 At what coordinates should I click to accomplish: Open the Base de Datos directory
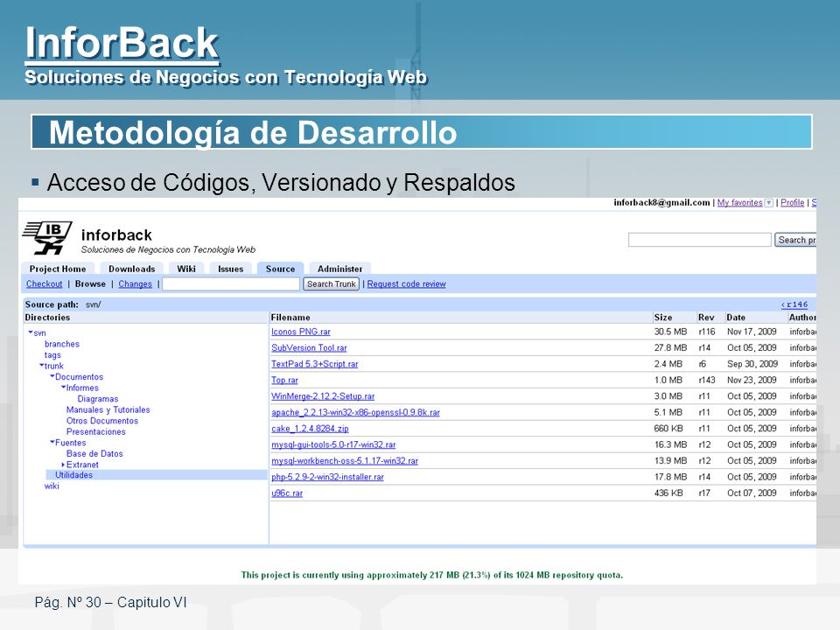click(94, 454)
